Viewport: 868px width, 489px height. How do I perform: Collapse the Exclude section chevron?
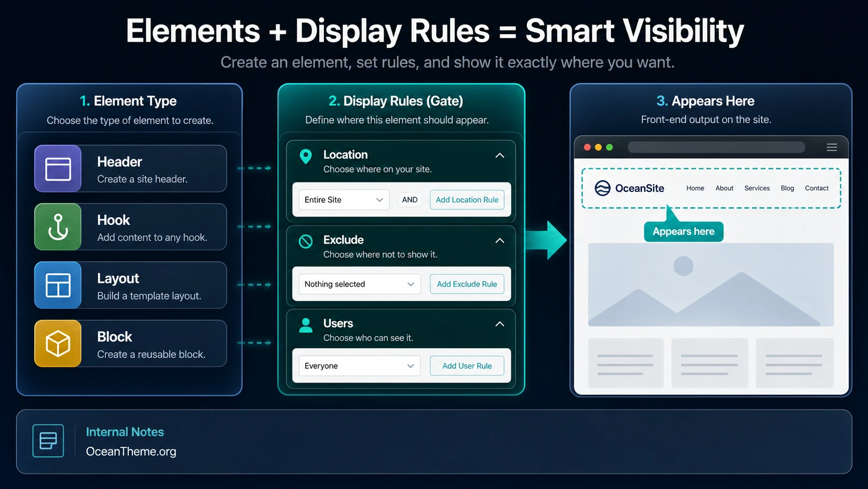click(x=500, y=241)
